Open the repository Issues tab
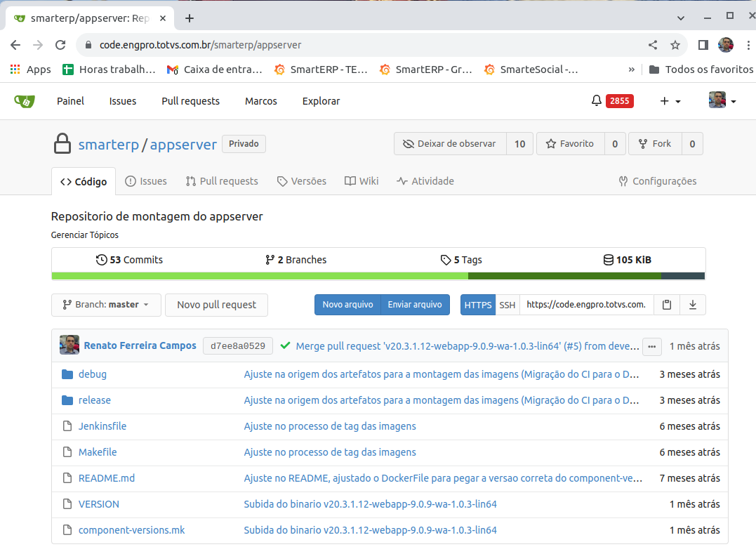 point(146,181)
